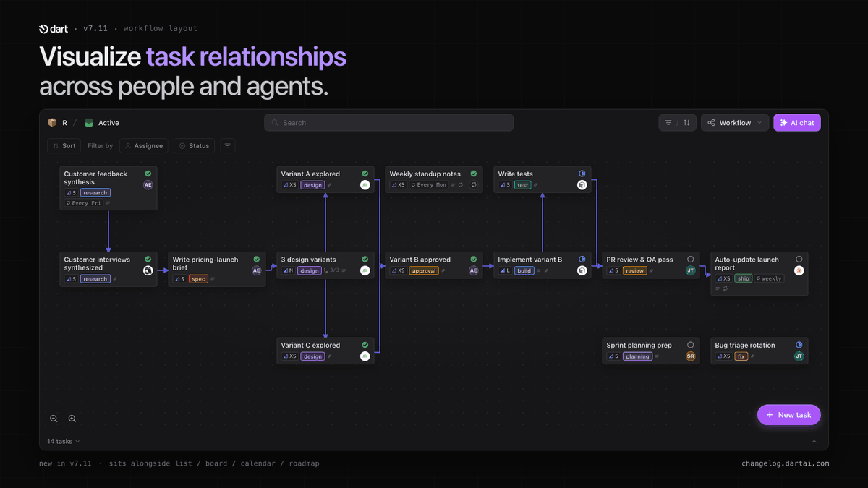Viewport: 868px width, 488px height.
Task: Click the weekly recurrence chip
Action: (x=769, y=278)
